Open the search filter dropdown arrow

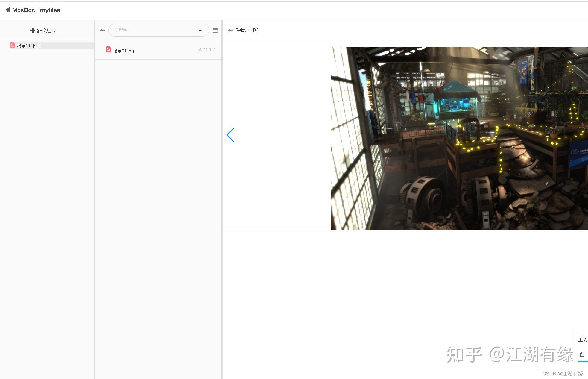point(200,30)
